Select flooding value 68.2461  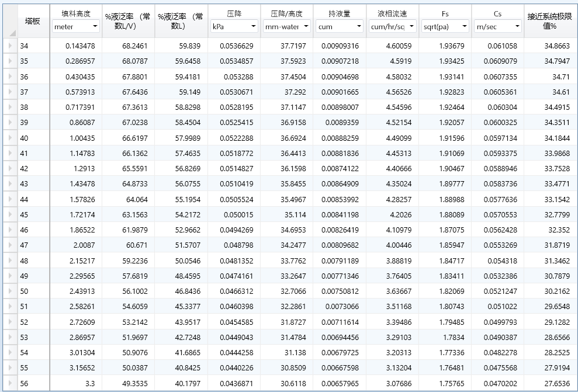pyautogui.click(x=135, y=46)
